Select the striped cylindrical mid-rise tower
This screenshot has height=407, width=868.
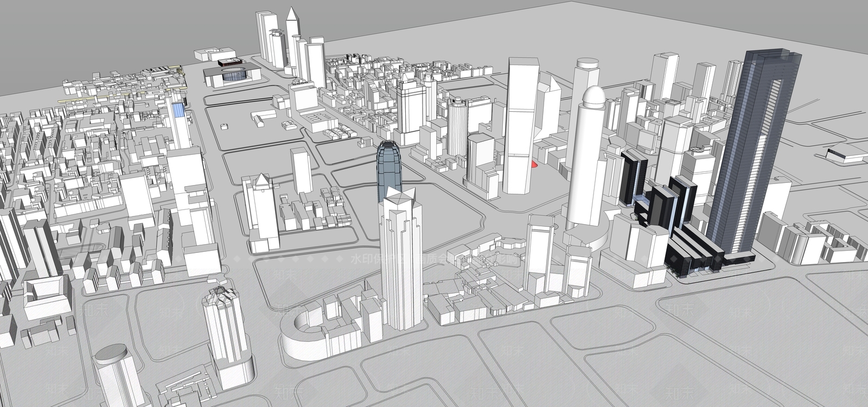pos(457,126)
